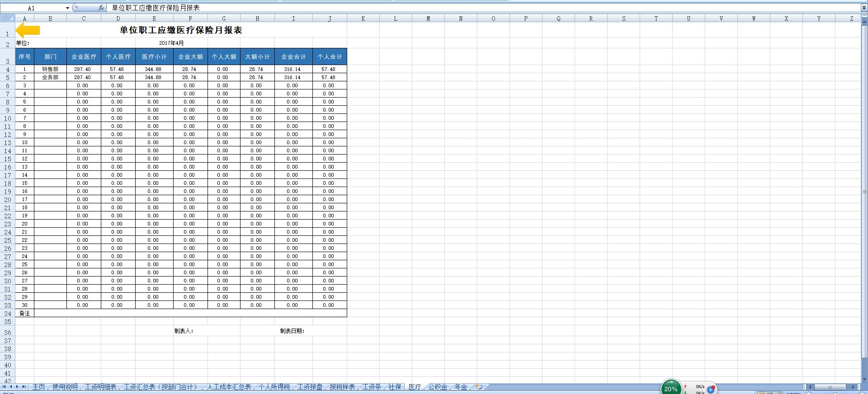Screen dimensions: 868x394
Task: Open the 社保 sheet tab
Action: [x=395, y=387]
